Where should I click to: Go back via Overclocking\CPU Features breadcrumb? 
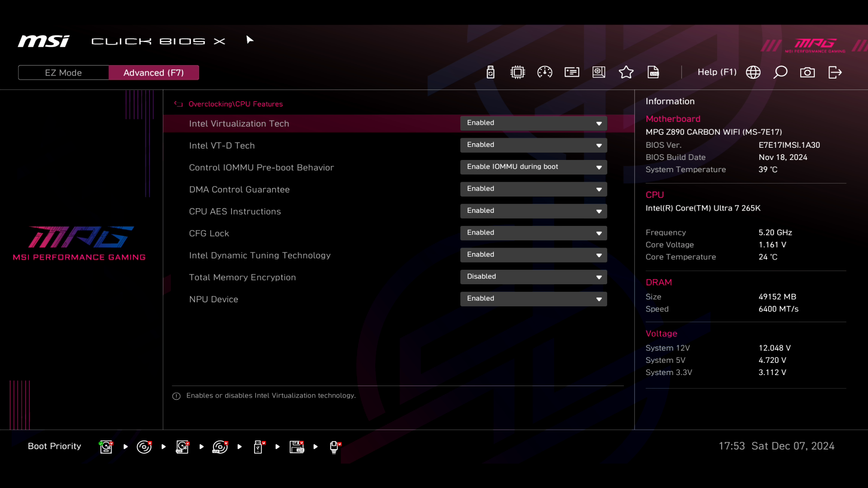(x=235, y=104)
